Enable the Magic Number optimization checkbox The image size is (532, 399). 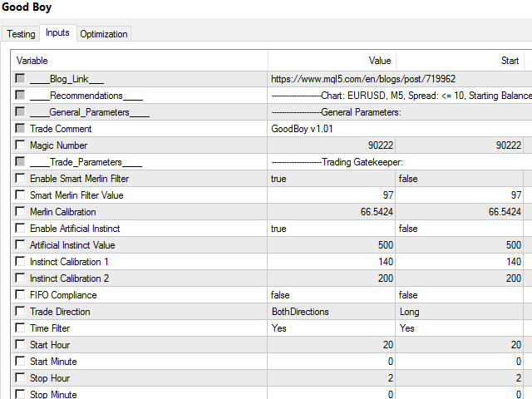coord(20,145)
